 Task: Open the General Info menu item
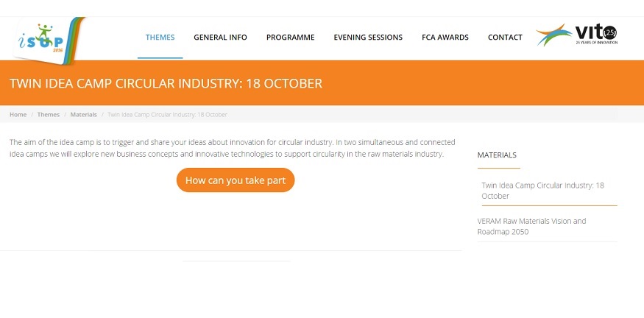pos(220,38)
